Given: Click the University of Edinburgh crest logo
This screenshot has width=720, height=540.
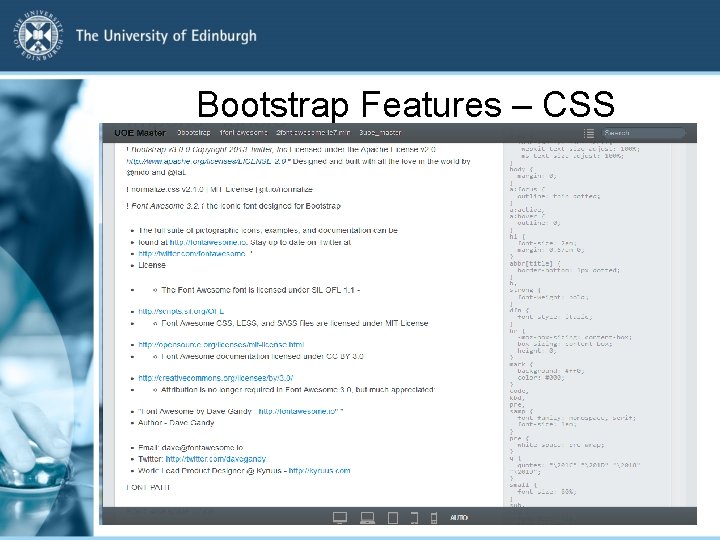Looking at the screenshot, I should [x=38, y=36].
